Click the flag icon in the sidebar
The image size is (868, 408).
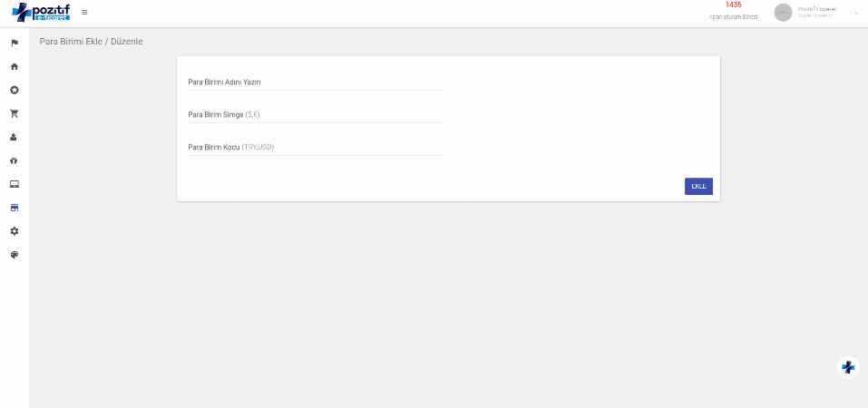[x=15, y=44]
